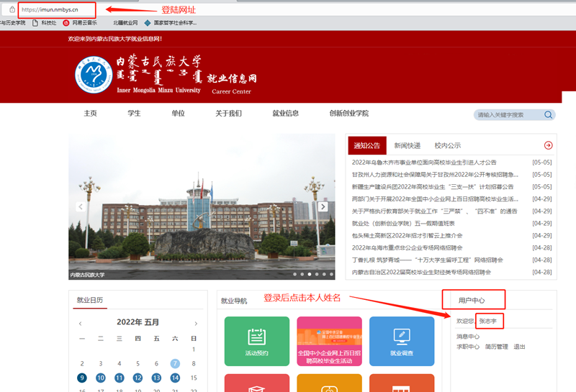The width and height of the screenshot is (576, 392).
Task: Click the browser address bar URL
Action: coord(50,9)
